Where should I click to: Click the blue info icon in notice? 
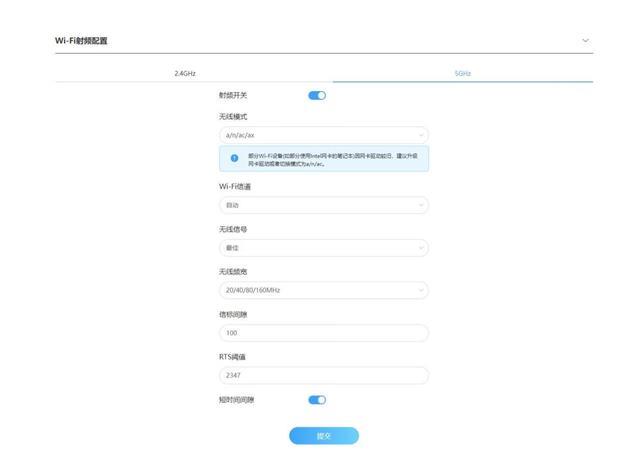click(x=234, y=158)
